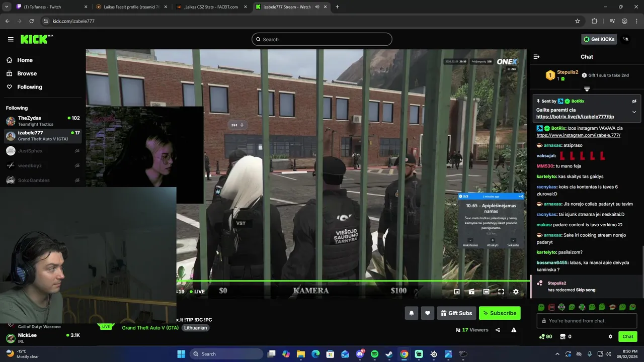Open the Windows Start menu
Image resolution: width=644 pixels, height=362 pixels.
181,354
